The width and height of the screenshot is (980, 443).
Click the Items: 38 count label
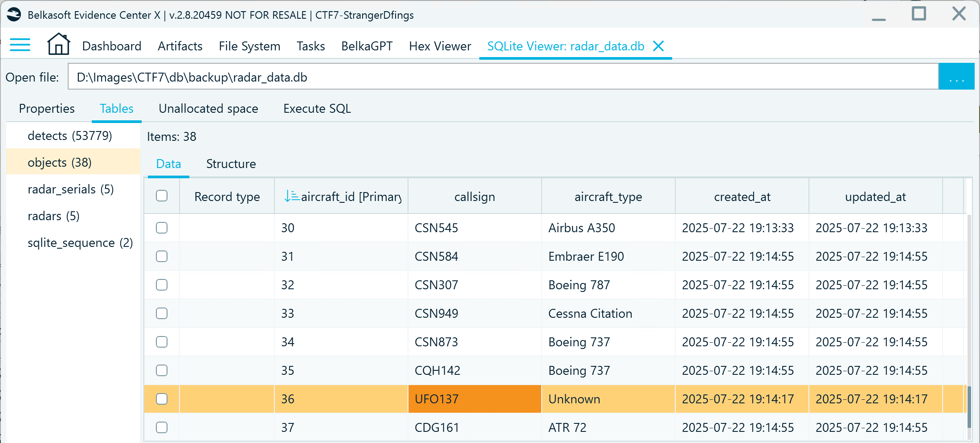click(x=171, y=136)
